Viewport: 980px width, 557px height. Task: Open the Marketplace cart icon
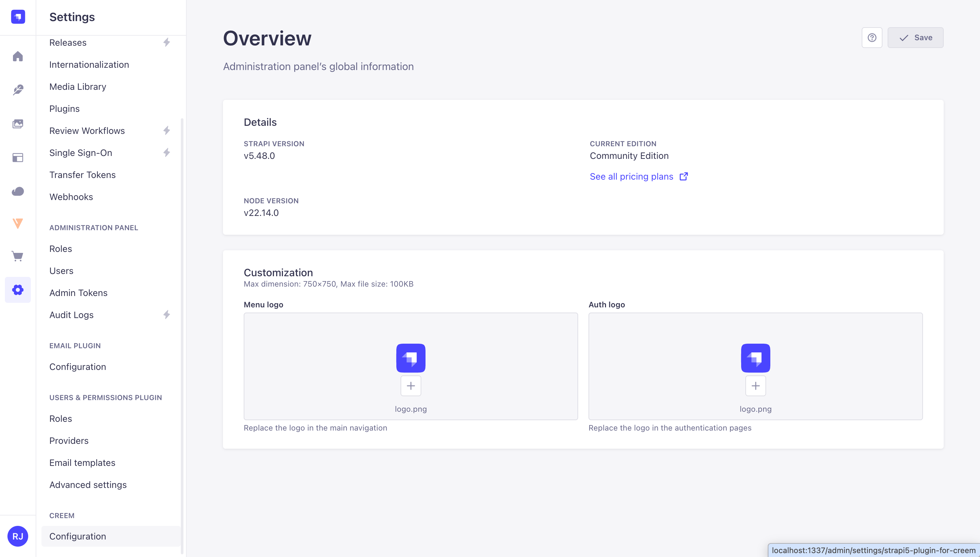(x=18, y=256)
